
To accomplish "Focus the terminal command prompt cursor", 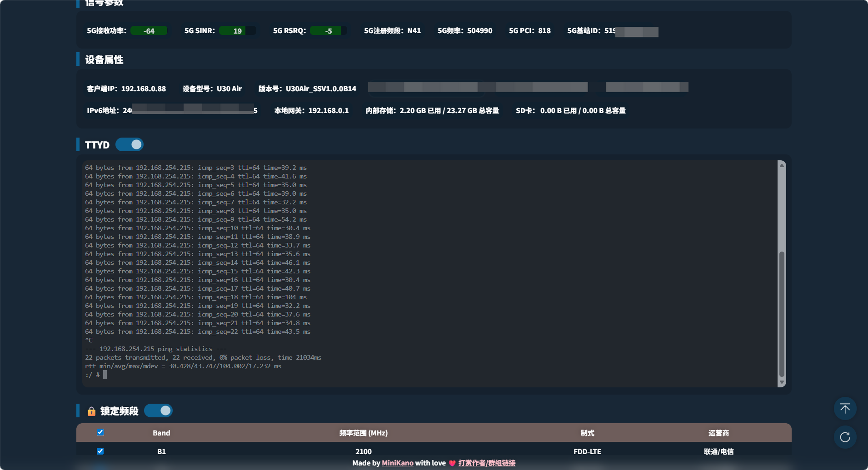I will (x=105, y=375).
